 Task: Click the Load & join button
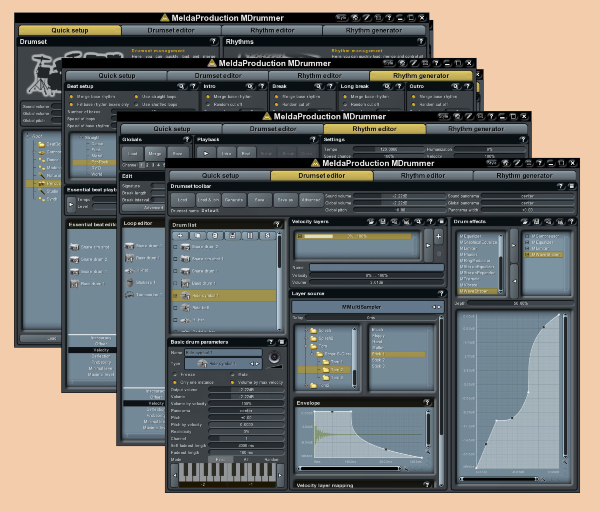[208, 200]
